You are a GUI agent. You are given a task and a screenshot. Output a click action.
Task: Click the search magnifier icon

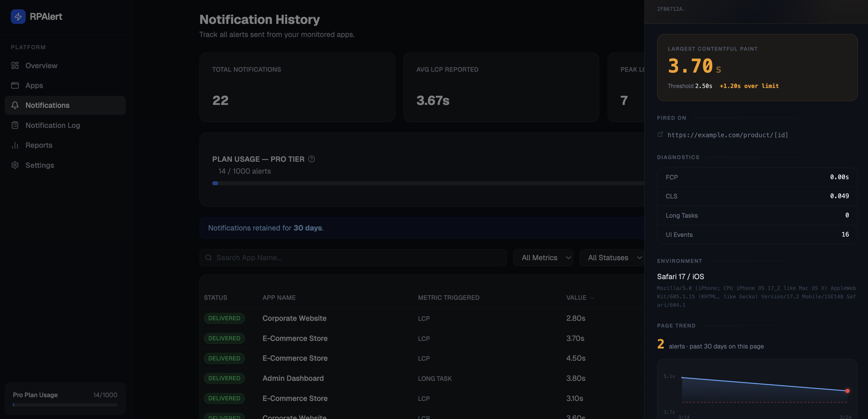[x=208, y=258]
